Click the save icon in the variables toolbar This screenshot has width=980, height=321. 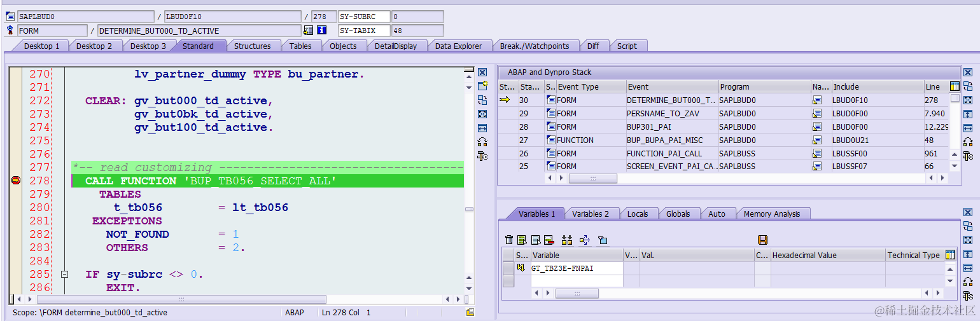(x=762, y=240)
